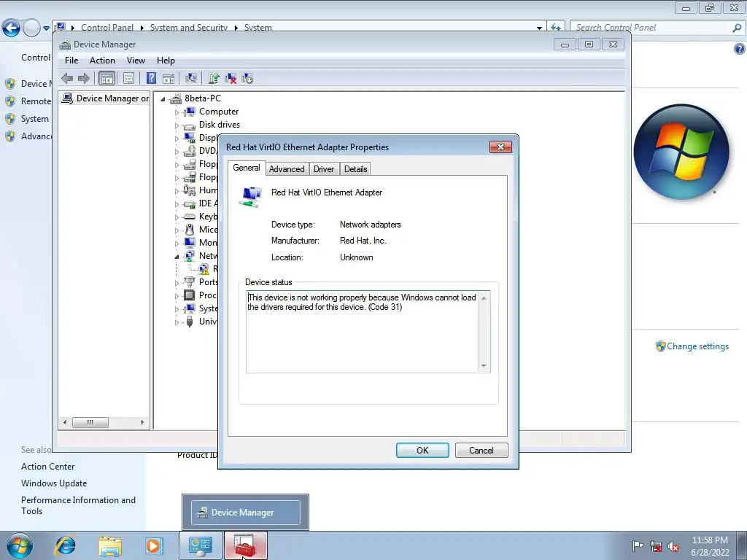This screenshot has width=747, height=560.
Task: Click the Processors category chip icon
Action: click(x=190, y=295)
